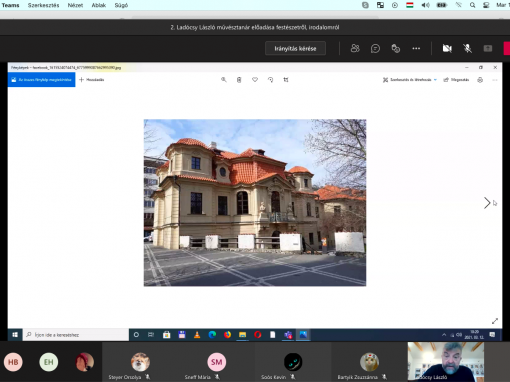
Task: Open the meeting chat panel
Action: click(x=375, y=49)
